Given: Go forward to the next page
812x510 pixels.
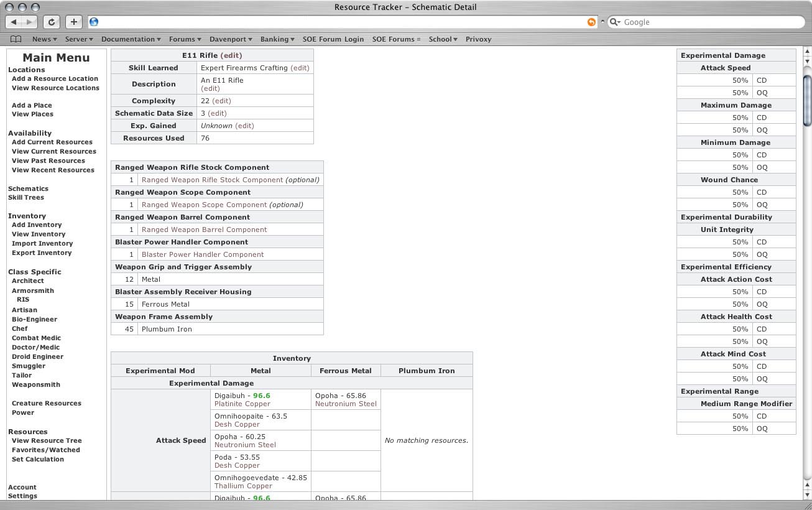Looking at the screenshot, I should tap(30, 22).
